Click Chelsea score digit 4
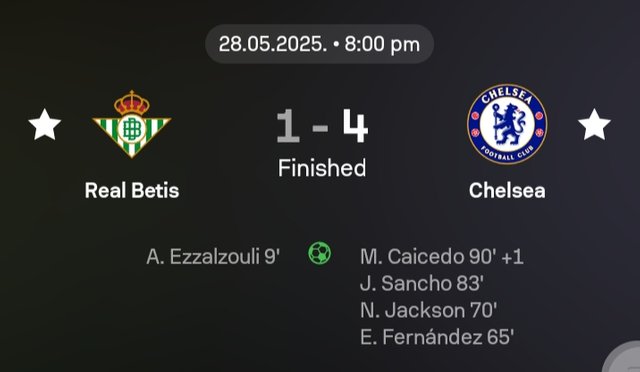640x372 pixels. pos(355,125)
